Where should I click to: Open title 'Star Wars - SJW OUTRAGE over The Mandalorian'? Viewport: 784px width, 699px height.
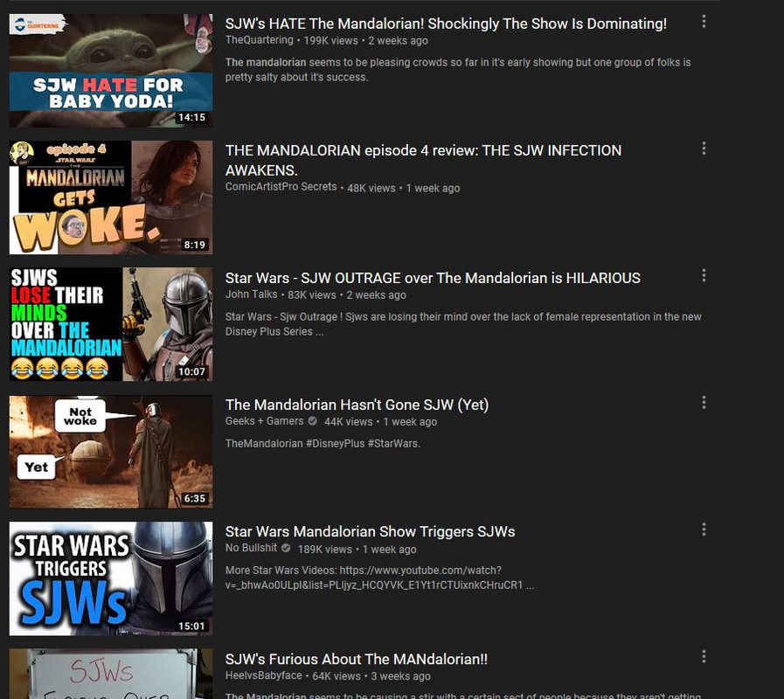pyautogui.click(x=433, y=278)
